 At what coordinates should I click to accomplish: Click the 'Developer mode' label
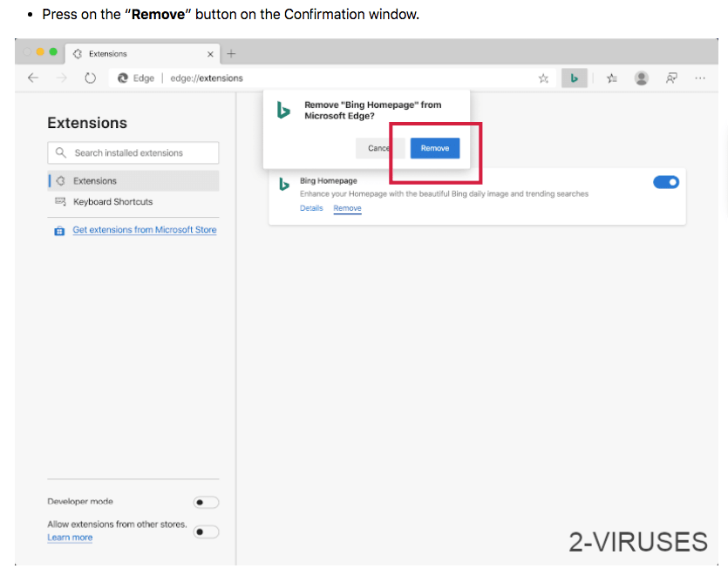(80, 501)
